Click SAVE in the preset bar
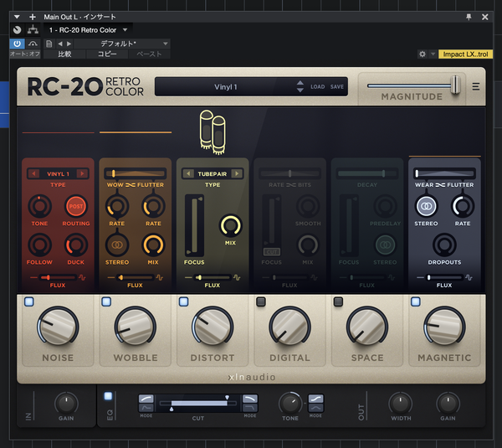 pos(337,86)
